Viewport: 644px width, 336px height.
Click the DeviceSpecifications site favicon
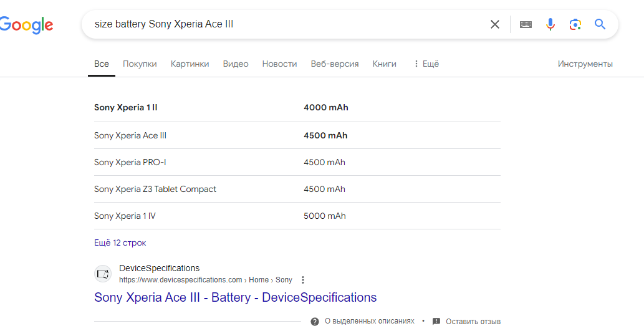pyautogui.click(x=103, y=274)
